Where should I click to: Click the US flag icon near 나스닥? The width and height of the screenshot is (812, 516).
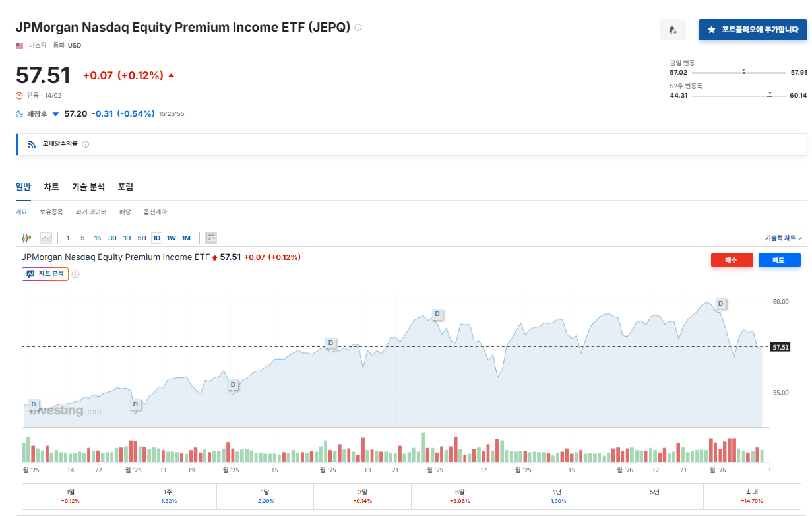(20, 46)
